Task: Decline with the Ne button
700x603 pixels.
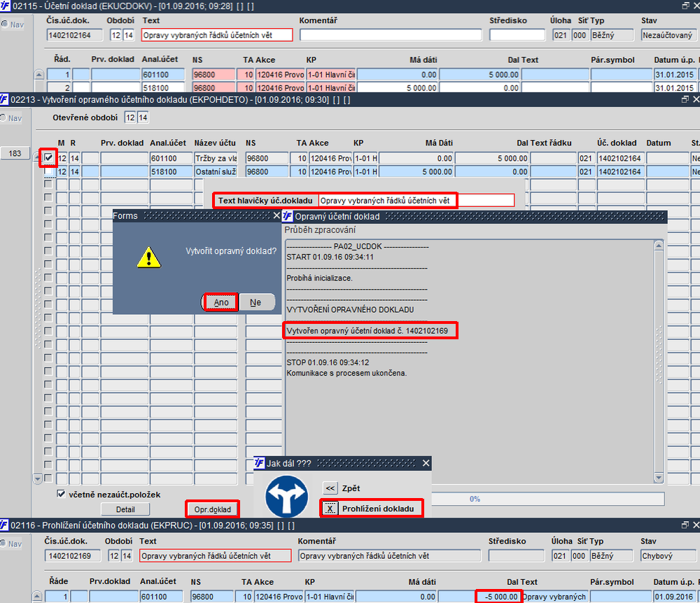Action: coord(255,302)
